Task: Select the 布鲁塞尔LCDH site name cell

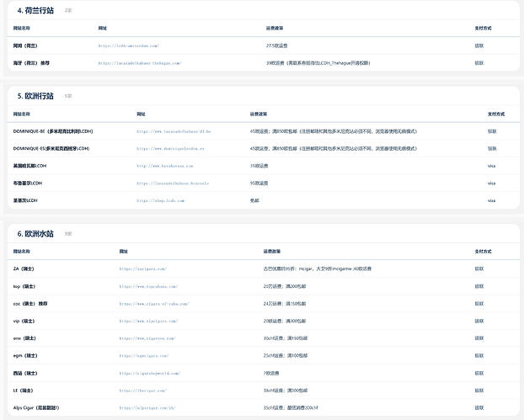Action: (x=28, y=183)
